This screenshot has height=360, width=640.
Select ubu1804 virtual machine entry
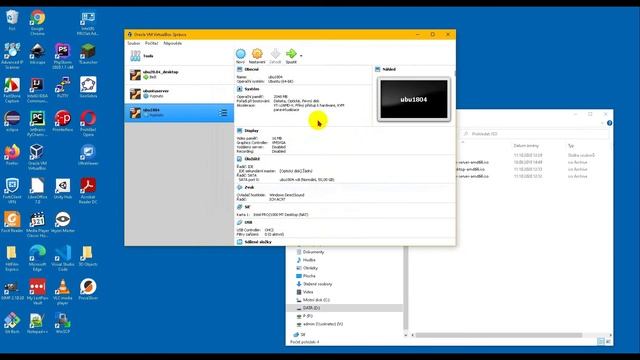point(179,113)
